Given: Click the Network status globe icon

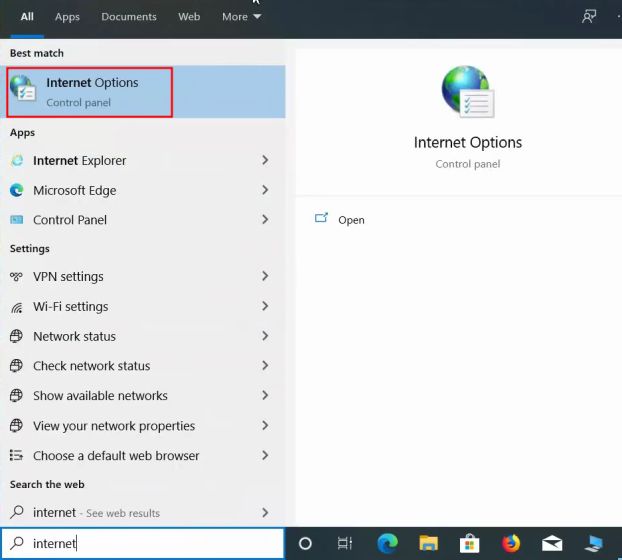Looking at the screenshot, I should pos(16,336).
